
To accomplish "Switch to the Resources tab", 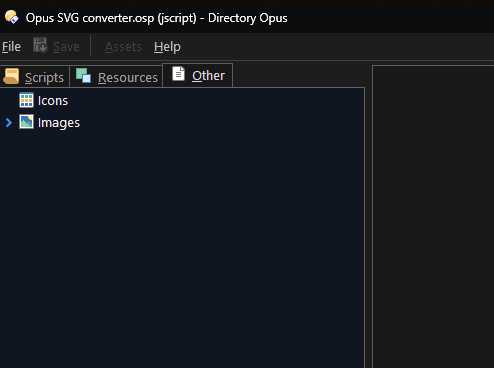I will click(x=128, y=78).
